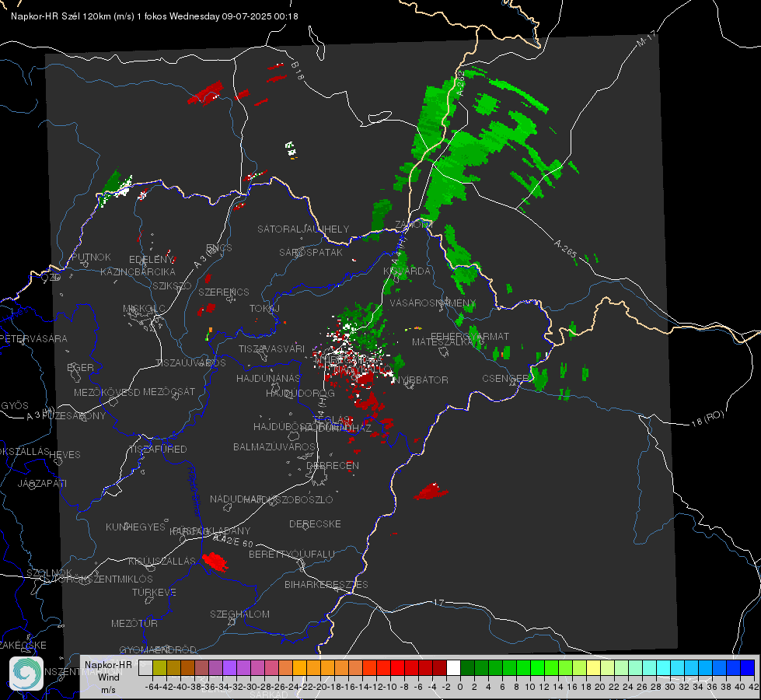761x700 pixels.
Task: Click the MISKOLC city label
Action: 144,309
